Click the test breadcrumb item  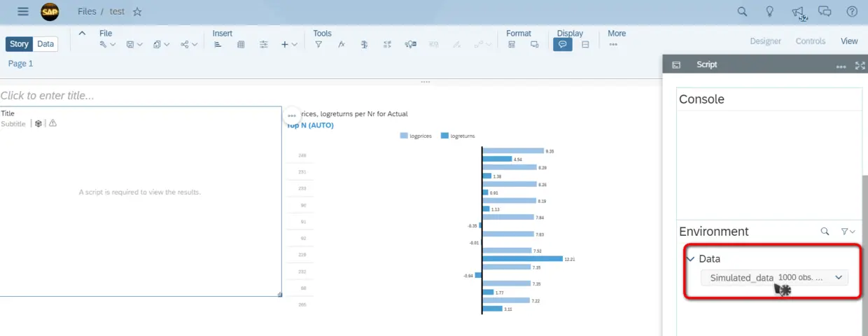coord(117,11)
